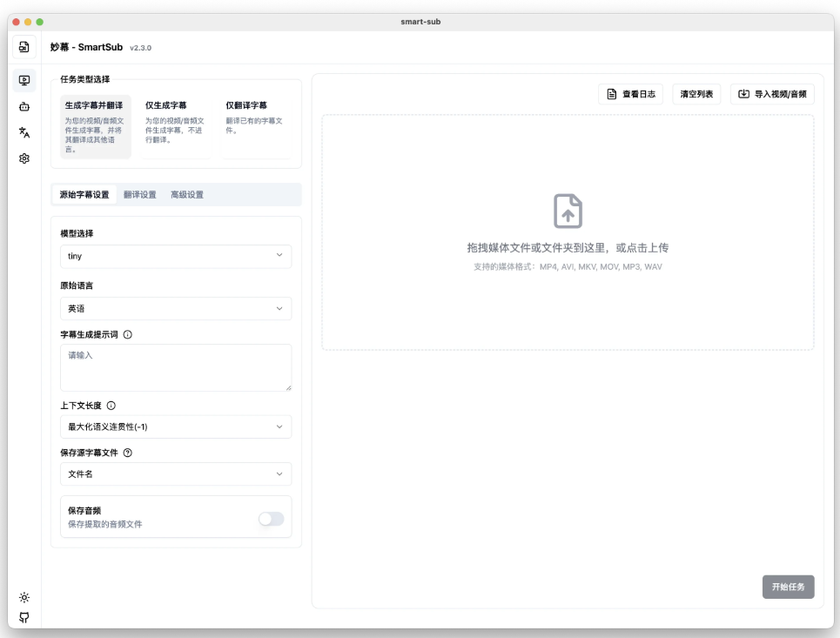The image size is (840, 638).
Task: Open the 保存源字幕文件 dropdown showing 文件名
Action: [176, 474]
